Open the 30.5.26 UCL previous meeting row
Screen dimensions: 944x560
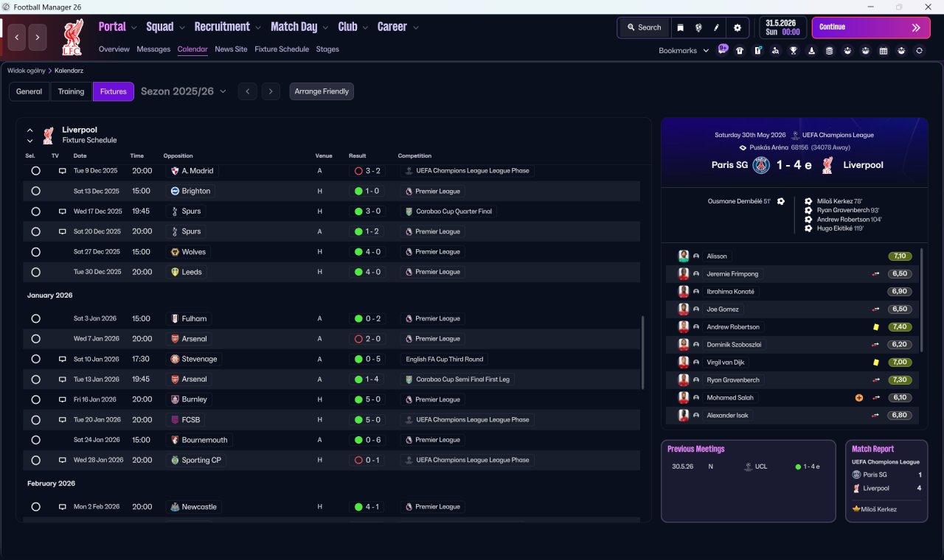[748, 466]
